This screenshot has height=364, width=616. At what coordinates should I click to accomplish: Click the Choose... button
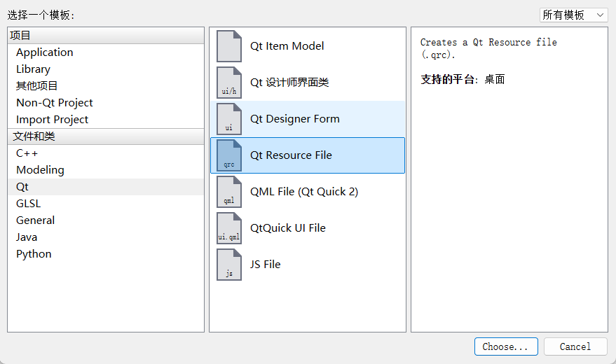(x=506, y=346)
